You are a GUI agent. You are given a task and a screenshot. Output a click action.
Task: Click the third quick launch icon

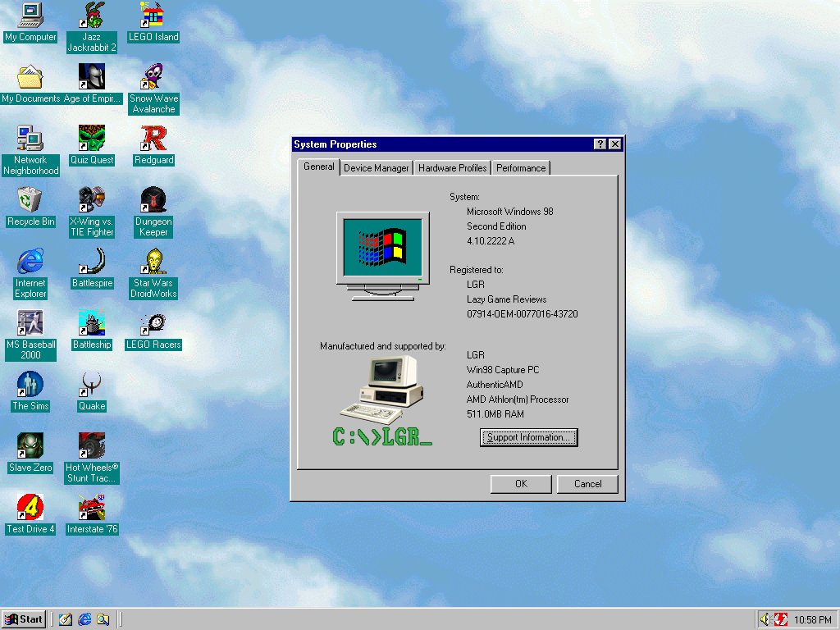[103, 620]
